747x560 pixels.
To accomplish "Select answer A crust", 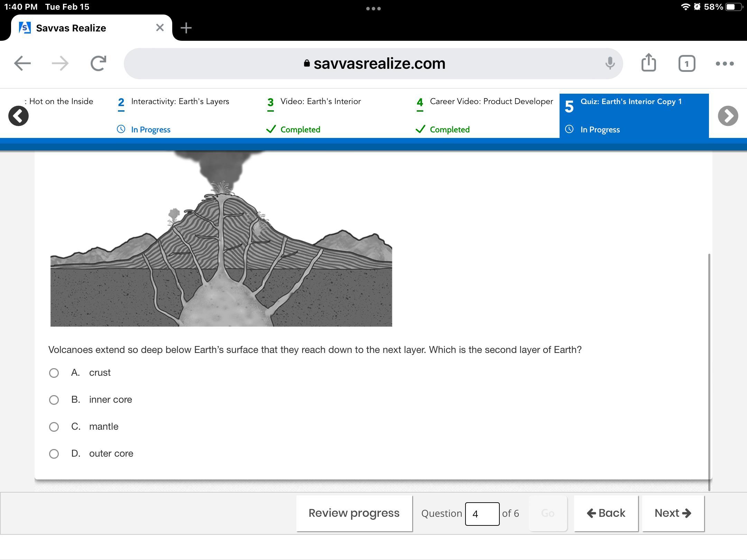I will [x=54, y=373].
